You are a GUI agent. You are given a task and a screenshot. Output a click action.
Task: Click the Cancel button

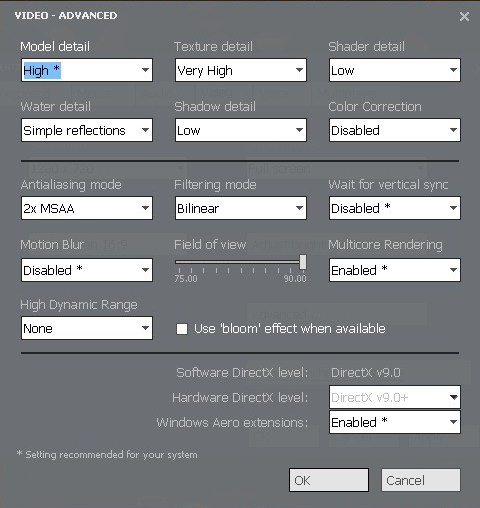tap(421, 480)
